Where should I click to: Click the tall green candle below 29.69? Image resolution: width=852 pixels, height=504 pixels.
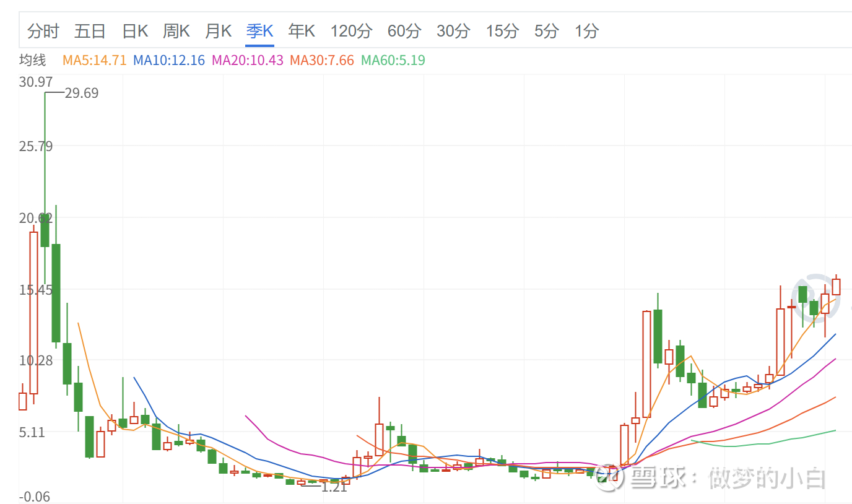point(45,230)
